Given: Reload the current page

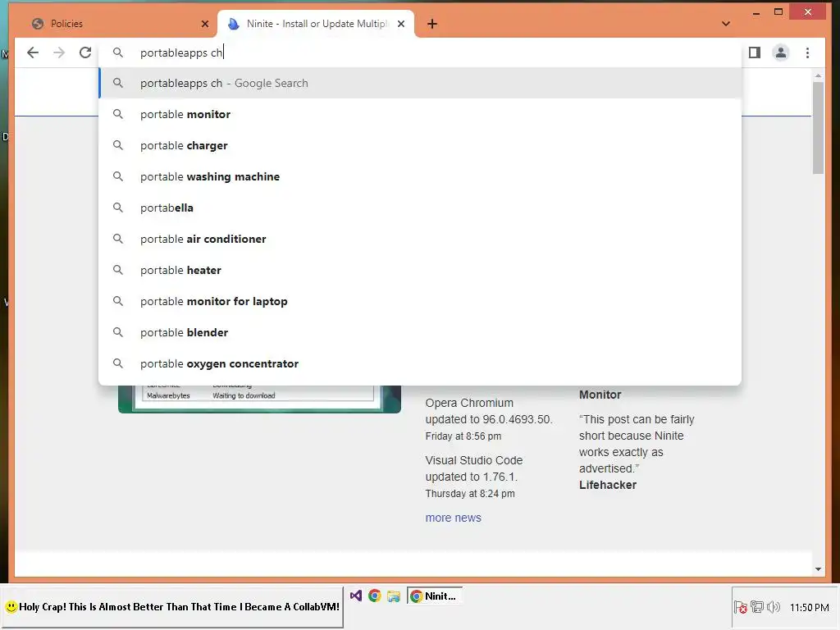Looking at the screenshot, I should click(x=85, y=52).
